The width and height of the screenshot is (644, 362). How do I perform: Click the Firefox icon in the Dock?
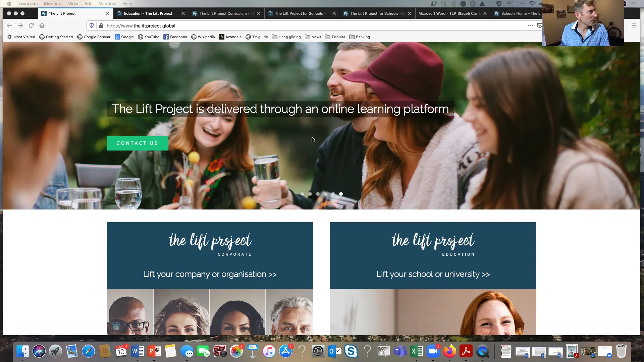[449, 351]
